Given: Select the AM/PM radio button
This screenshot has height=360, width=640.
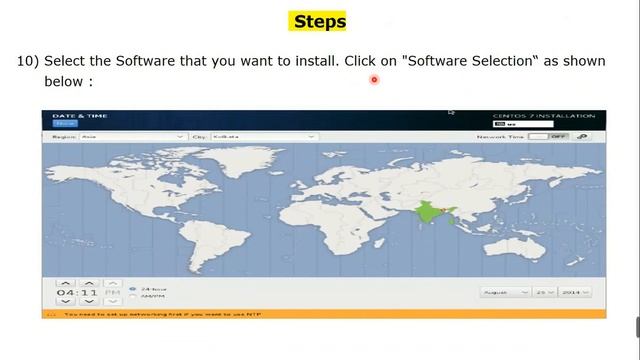Looking at the screenshot, I should (133, 296).
